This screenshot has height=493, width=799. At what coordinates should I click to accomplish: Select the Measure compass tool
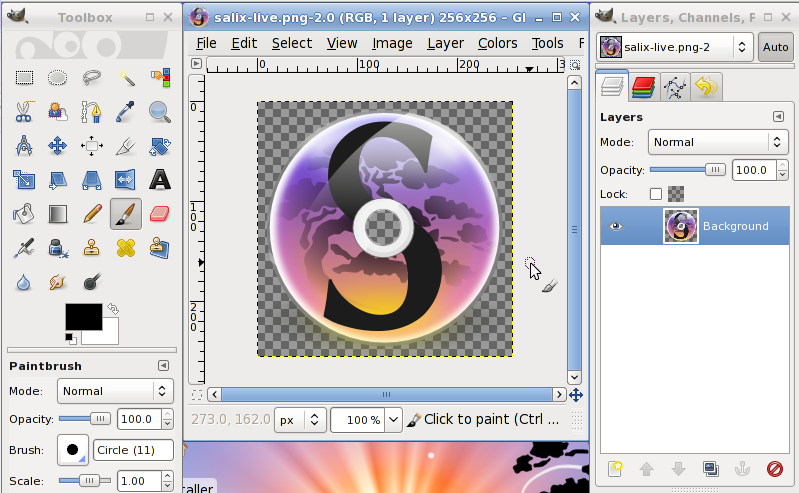(x=24, y=146)
